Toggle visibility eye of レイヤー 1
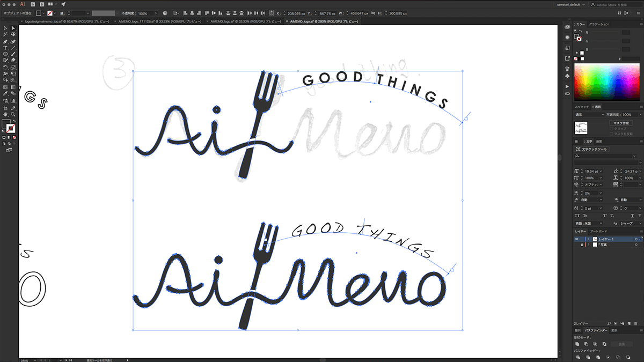644x362 pixels. click(x=577, y=239)
